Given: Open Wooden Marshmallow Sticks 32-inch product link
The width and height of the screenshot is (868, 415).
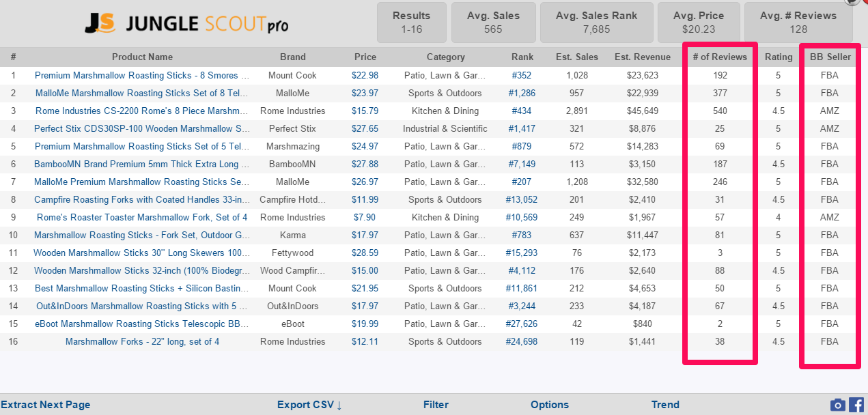Looking at the screenshot, I should point(142,270).
